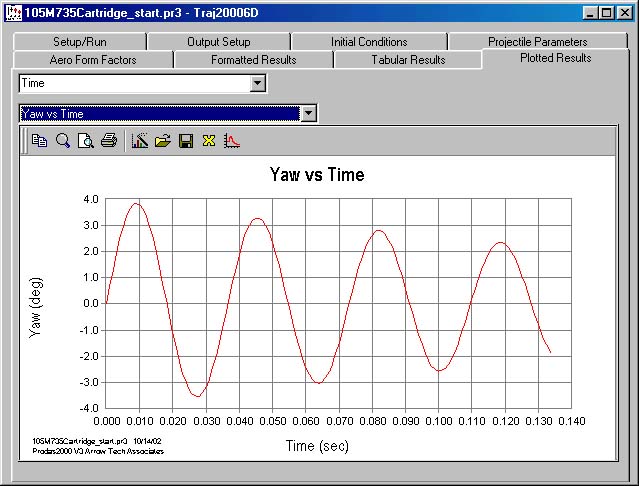
Task: Go to the Initial Conditions tab
Action: pos(369,42)
